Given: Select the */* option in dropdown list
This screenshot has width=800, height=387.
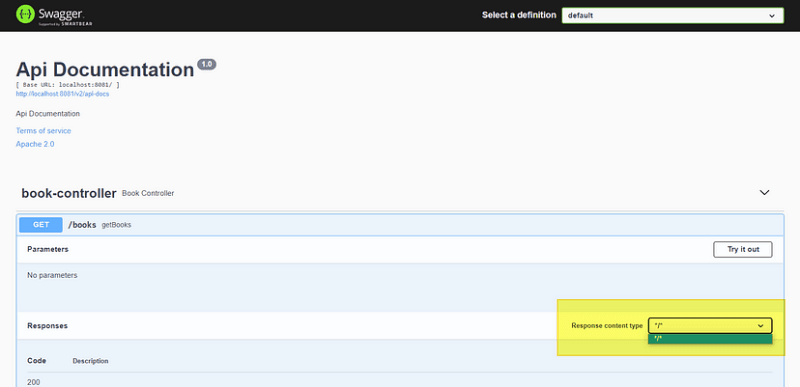Looking at the screenshot, I should pyautogui.click(x=710, y=339).
